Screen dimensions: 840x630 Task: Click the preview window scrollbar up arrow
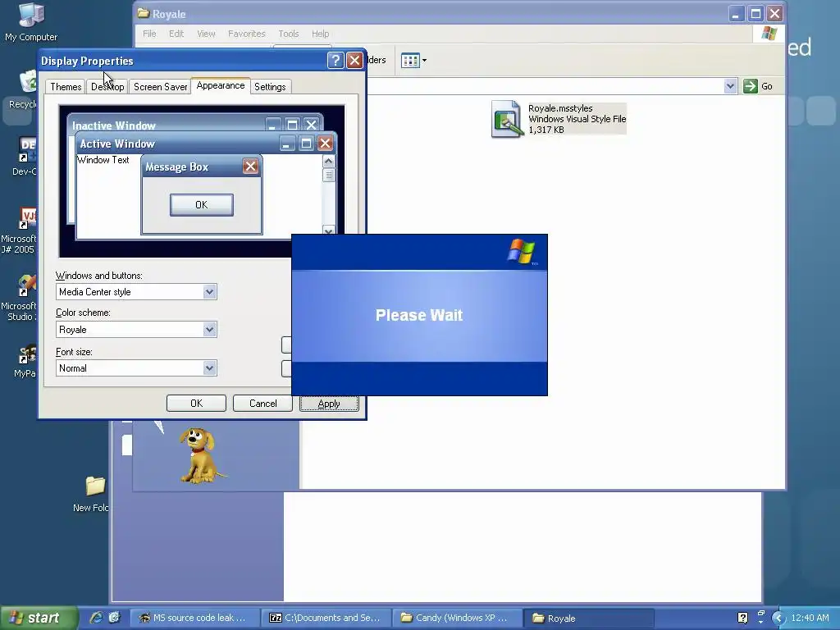[328, 161]
